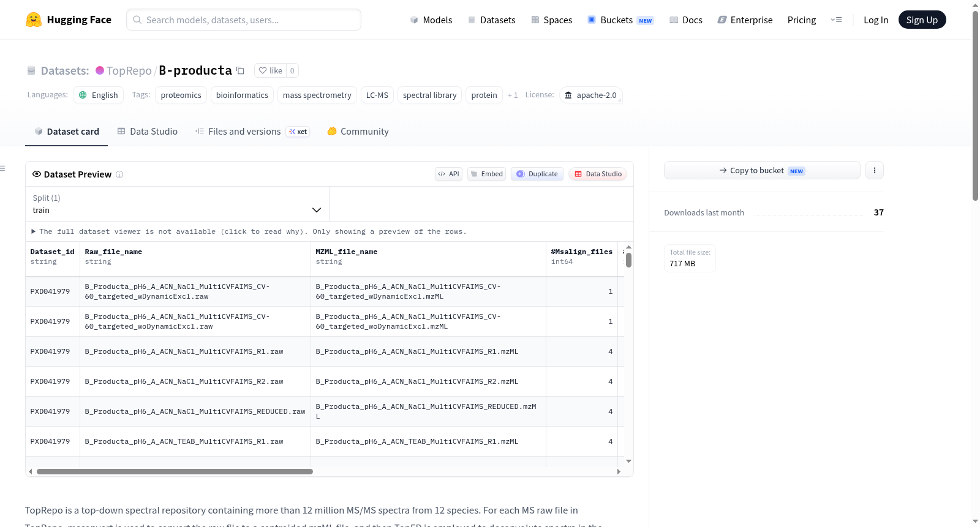
Task: Click the eye icon beside Dataset Preview
Action: [x=37, y=174]
